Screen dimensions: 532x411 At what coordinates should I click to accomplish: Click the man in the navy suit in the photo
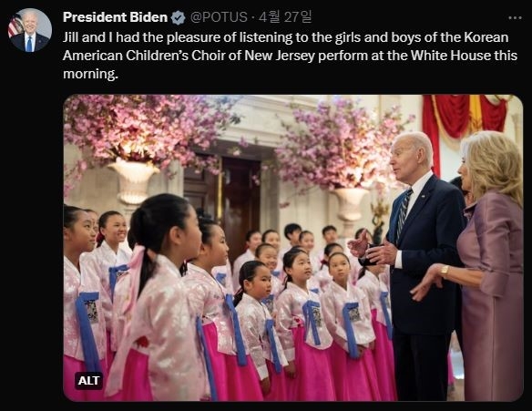click(411, 264)
